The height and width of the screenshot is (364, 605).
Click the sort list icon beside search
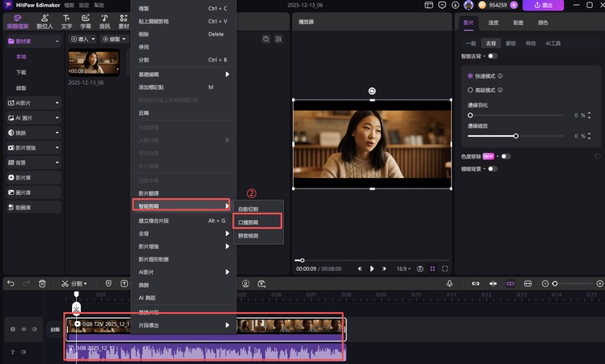[278, 39]
